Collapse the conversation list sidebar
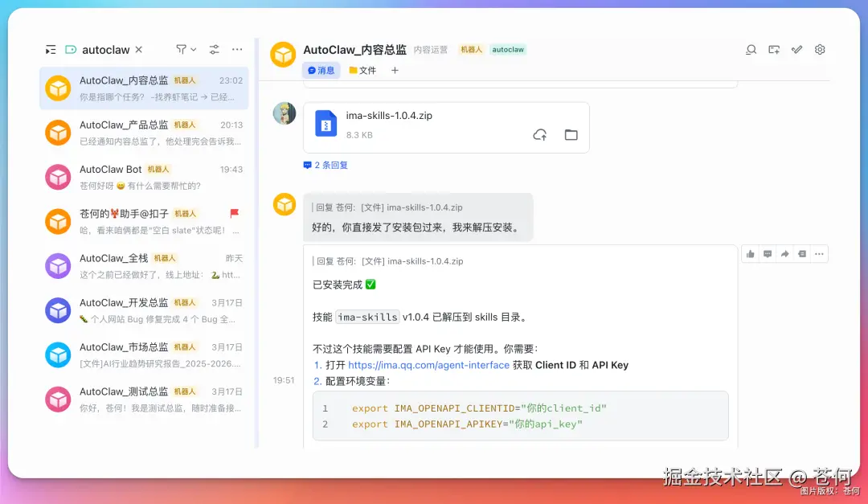 [x=50, y=49]
